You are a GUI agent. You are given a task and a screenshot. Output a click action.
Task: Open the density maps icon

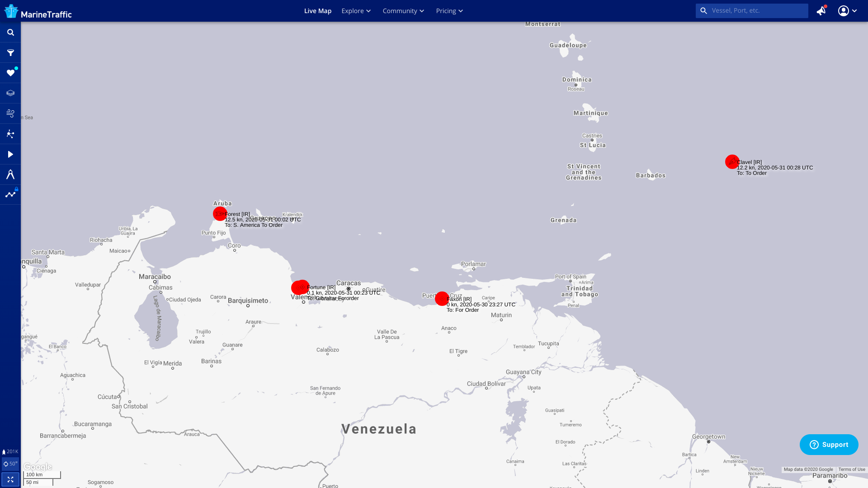pyautogui.click(x=10, y=134)
